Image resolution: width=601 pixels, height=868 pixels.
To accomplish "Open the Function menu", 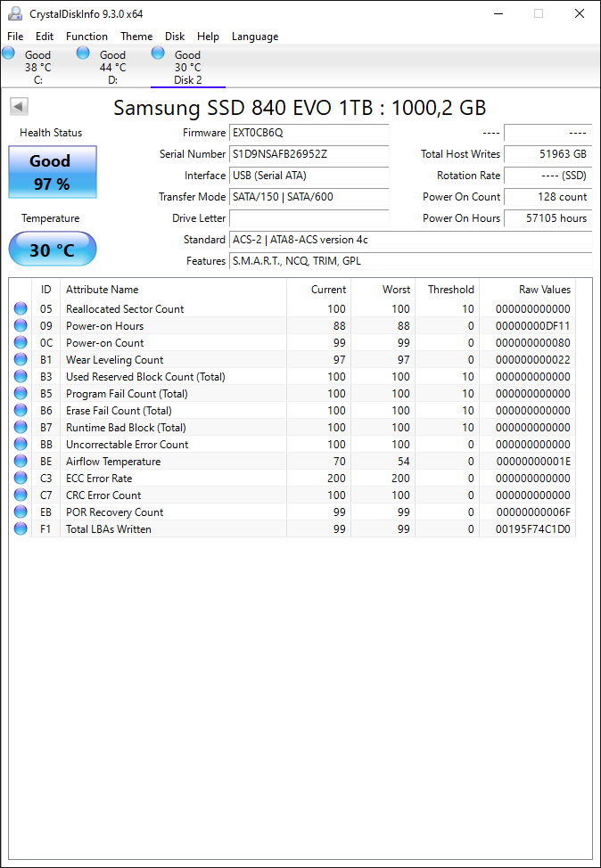I will tap(87, 37).
